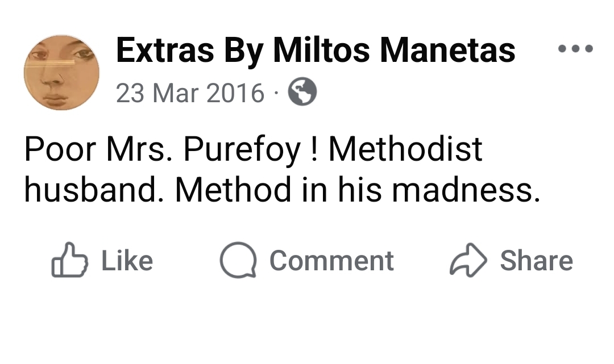
Task: Click the speech bubble Comment icon
Action: point(238,261)
